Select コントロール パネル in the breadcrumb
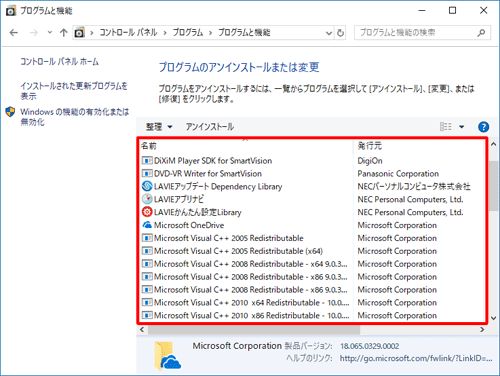 (128, 32)
